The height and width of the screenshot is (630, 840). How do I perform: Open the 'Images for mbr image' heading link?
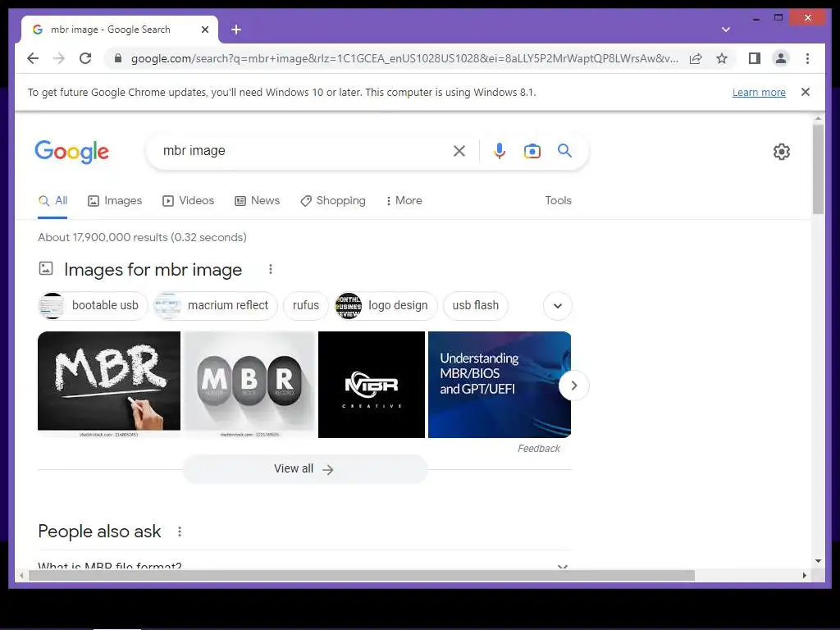point(153,269)
